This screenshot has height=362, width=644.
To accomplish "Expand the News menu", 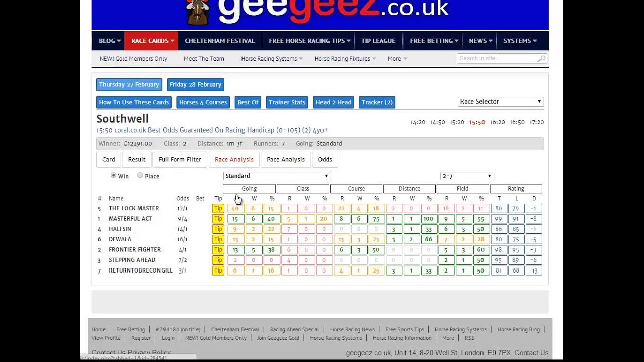I will (480, 41).
